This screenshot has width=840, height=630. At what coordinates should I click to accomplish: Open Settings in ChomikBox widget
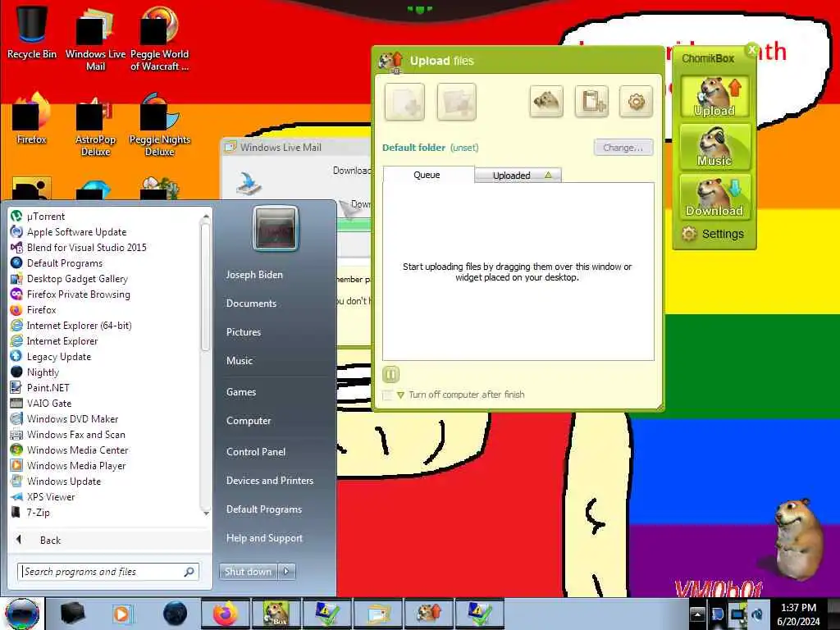click(x=713, y=234)
